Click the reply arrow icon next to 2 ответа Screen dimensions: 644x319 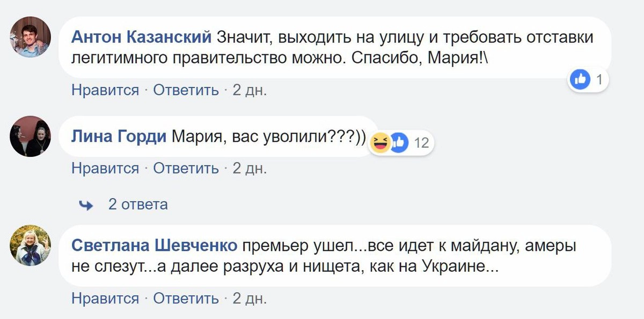(x=86, y=205)
